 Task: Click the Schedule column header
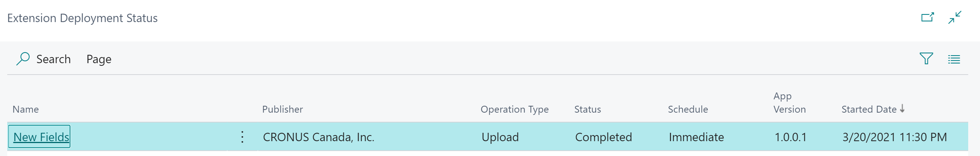(x=688, y=109)
